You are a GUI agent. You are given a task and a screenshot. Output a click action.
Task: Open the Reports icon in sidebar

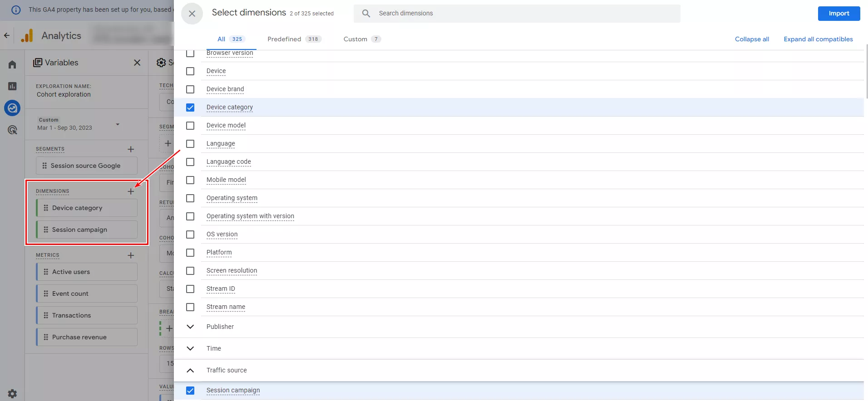point(12,86)
